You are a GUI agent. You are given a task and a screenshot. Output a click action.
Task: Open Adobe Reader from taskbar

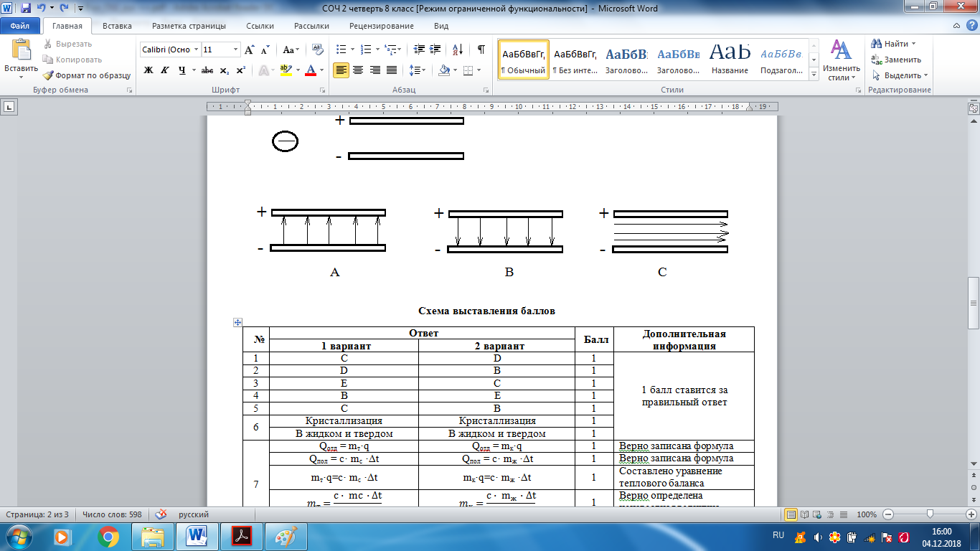coord(242,536)
